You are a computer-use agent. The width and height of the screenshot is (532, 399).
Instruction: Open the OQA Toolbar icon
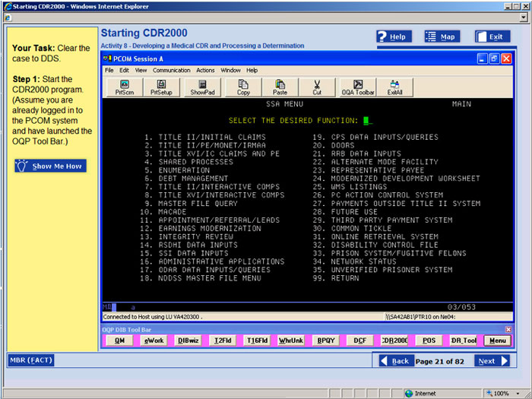[357, 87]
